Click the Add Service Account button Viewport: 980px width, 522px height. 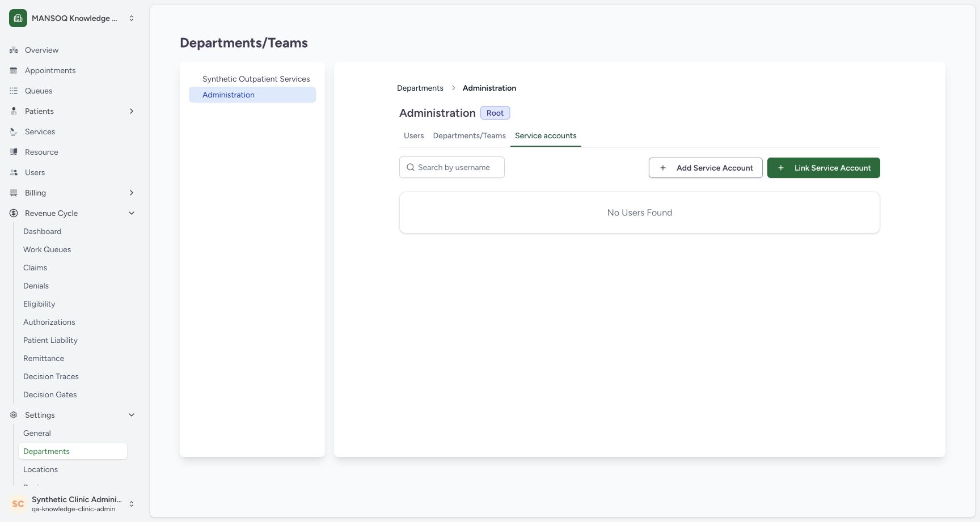[x=706, y=168]
